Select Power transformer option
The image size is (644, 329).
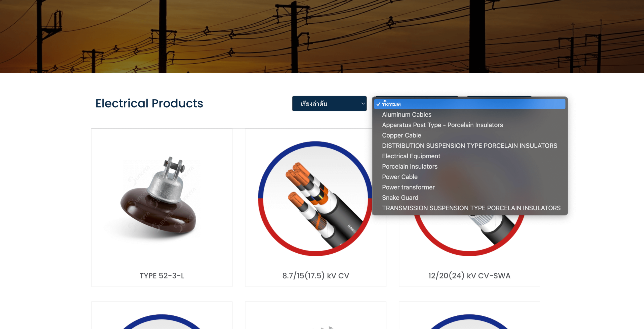pos(470,187)
